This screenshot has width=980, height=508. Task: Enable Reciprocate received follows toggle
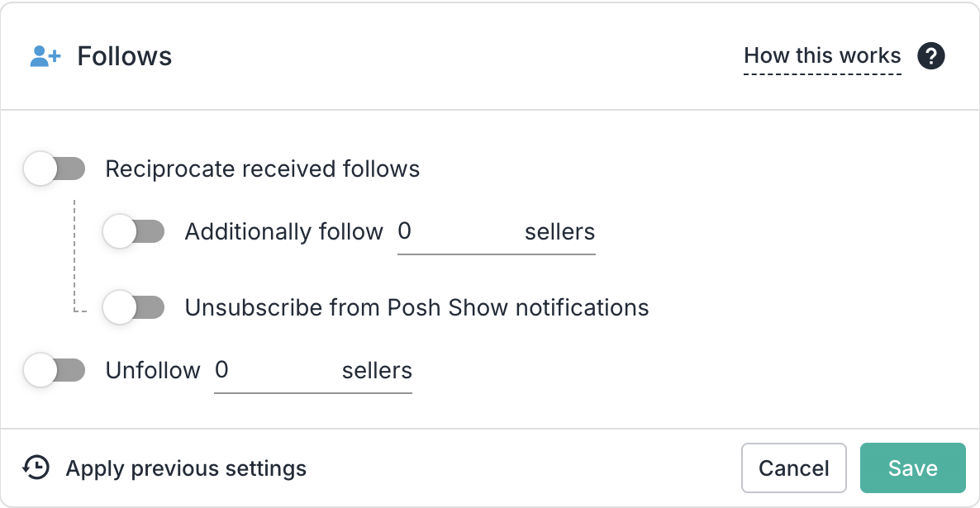[x=55, y=169]
